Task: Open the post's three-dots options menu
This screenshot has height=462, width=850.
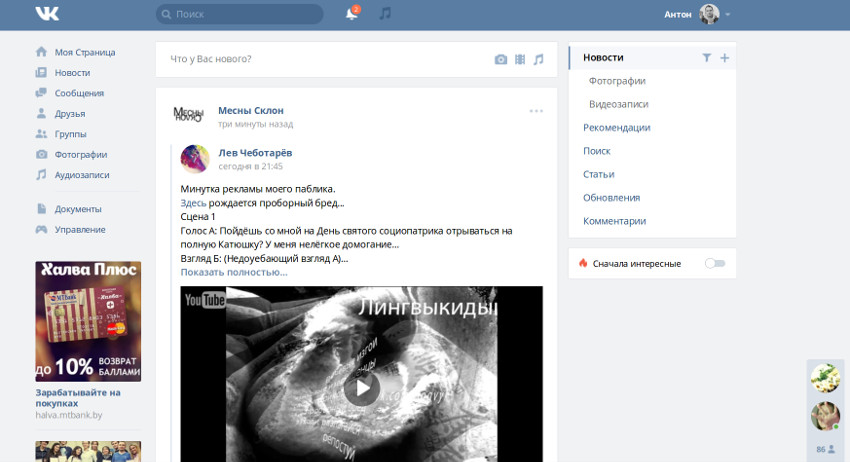Action: tap(536, 111)
